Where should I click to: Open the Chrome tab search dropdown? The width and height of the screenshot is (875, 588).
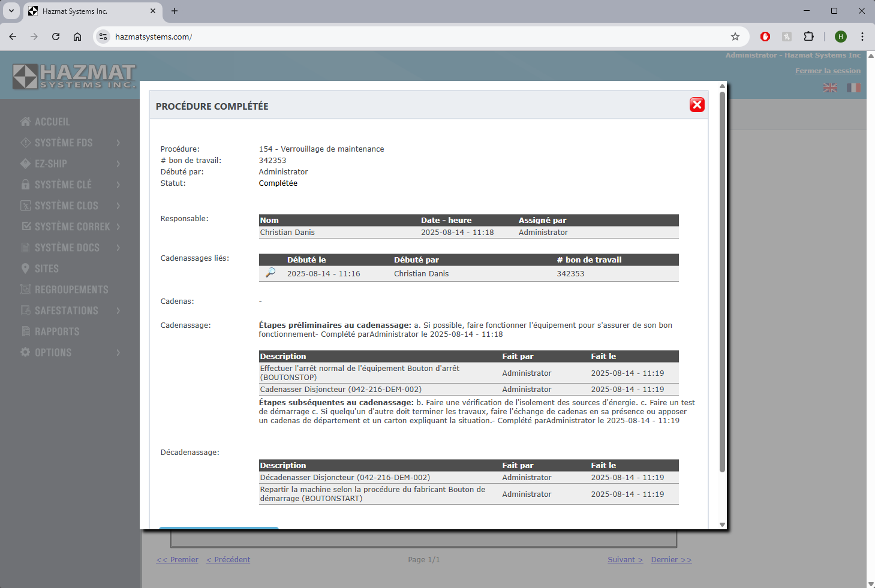pyautogui.click(x=11, y=11)
